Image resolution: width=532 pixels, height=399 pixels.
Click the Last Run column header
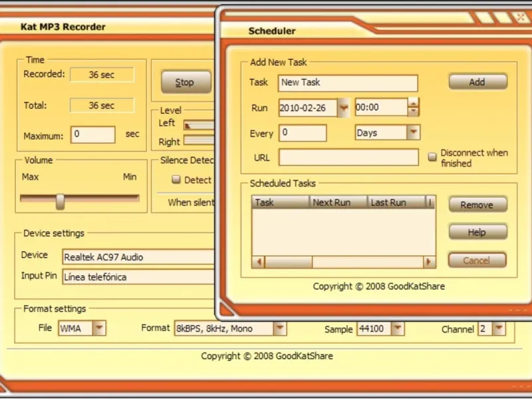coord(396,202)
